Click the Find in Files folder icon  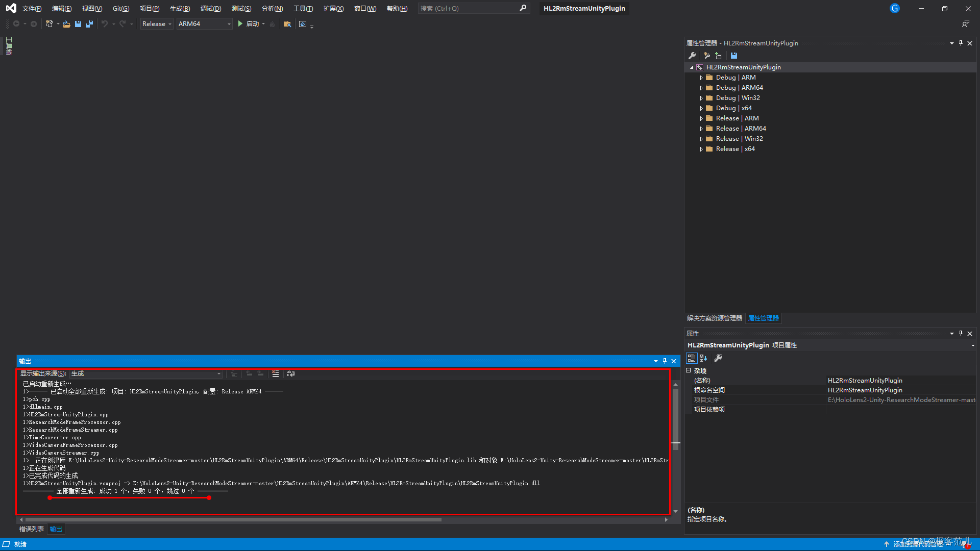(x=287, y=24)
